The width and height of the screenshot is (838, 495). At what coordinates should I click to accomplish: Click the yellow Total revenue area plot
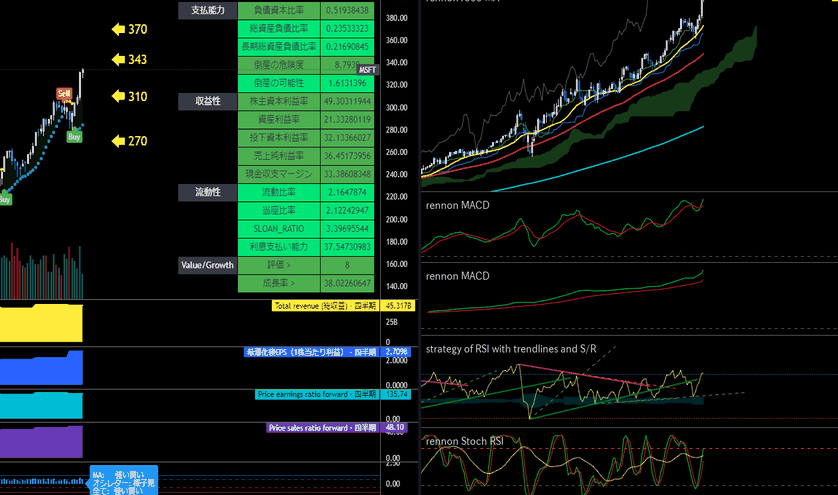coord(40,324)
